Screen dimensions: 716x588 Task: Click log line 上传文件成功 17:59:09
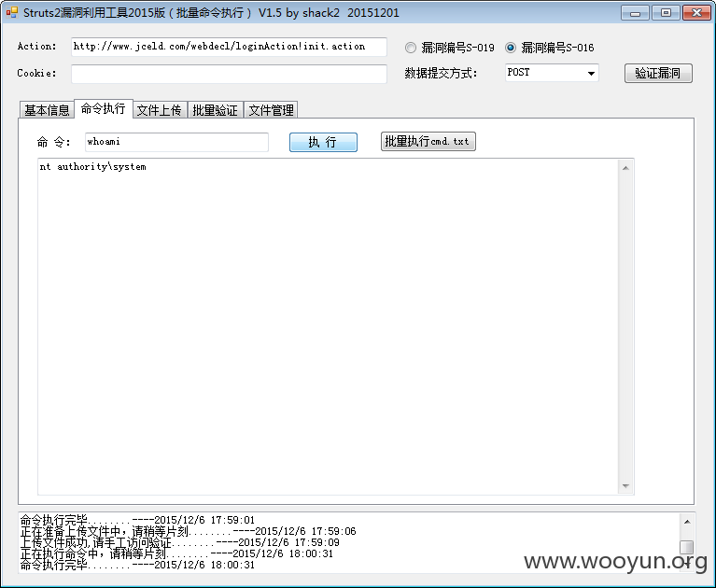pyautogui.click(x=180, y=542)
